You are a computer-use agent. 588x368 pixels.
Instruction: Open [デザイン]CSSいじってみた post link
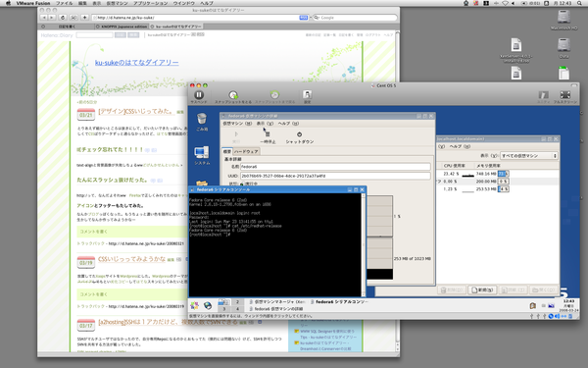click(x=136, y=112)
